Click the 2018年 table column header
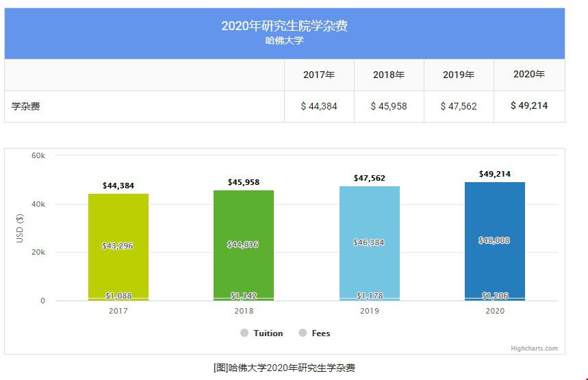 coord(389,75)
